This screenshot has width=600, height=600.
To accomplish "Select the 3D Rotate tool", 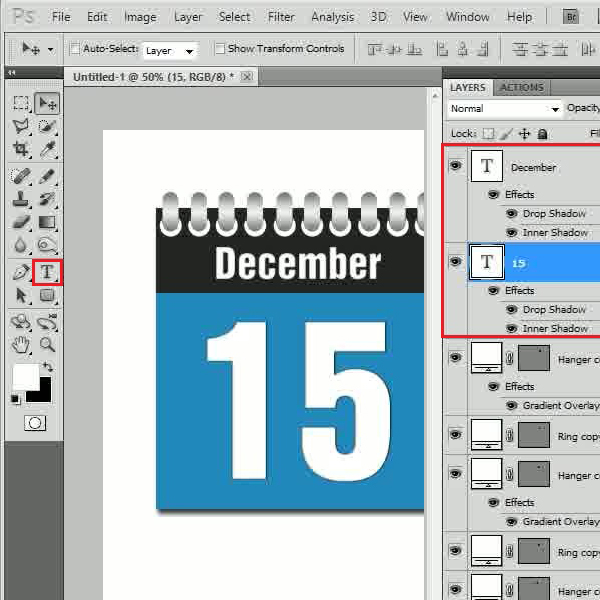I will [x=21, y=322].
